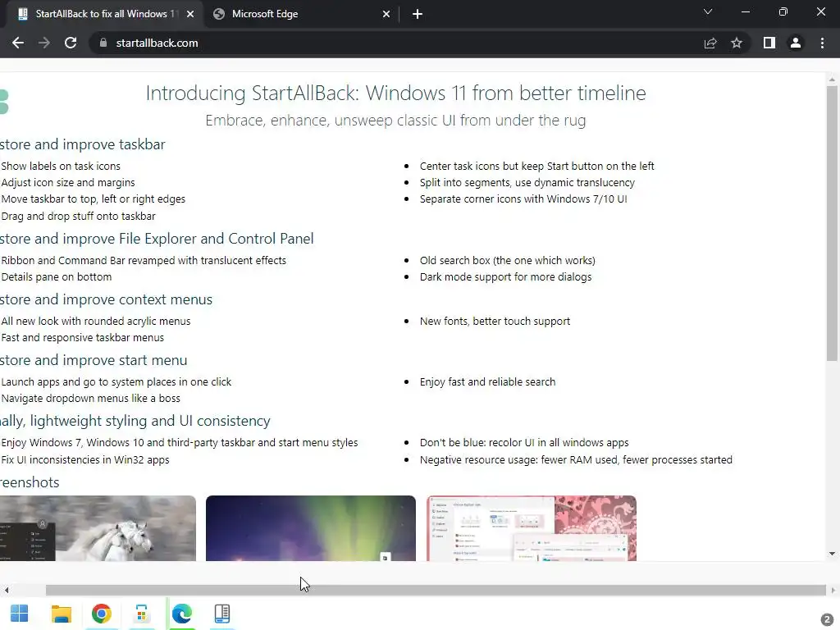The image size is (840, 630).
Task: Click 'Embrace, enhance, unsweep classic UI' subtitle
Action: (395, 120)
